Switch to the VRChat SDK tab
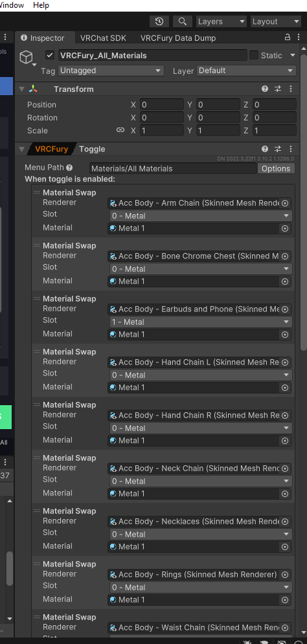Image resolution: width=307 pixels, height=644 pixels. [x=103, y=38]
